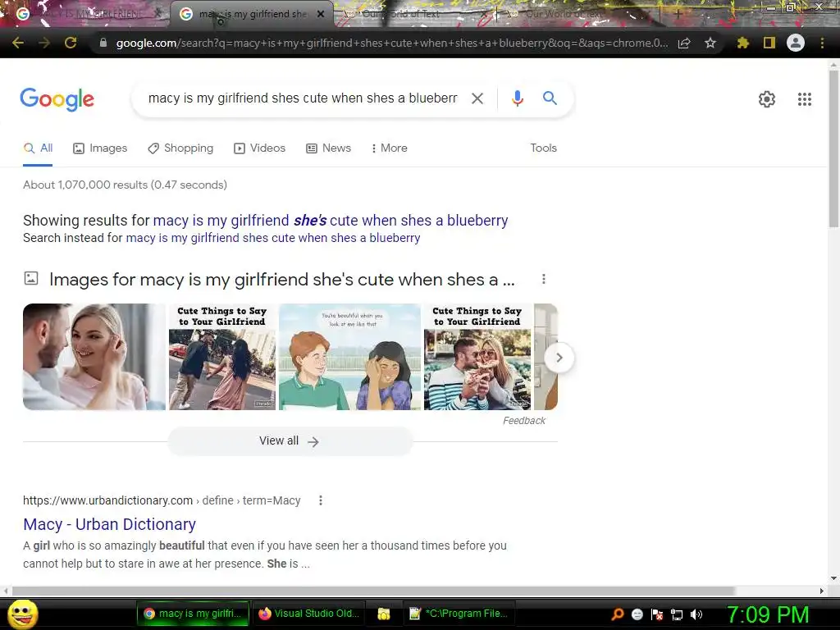Open the couple eating pizza thumbnail
Viewport: 840px width, 630px height.
point(477,357)
